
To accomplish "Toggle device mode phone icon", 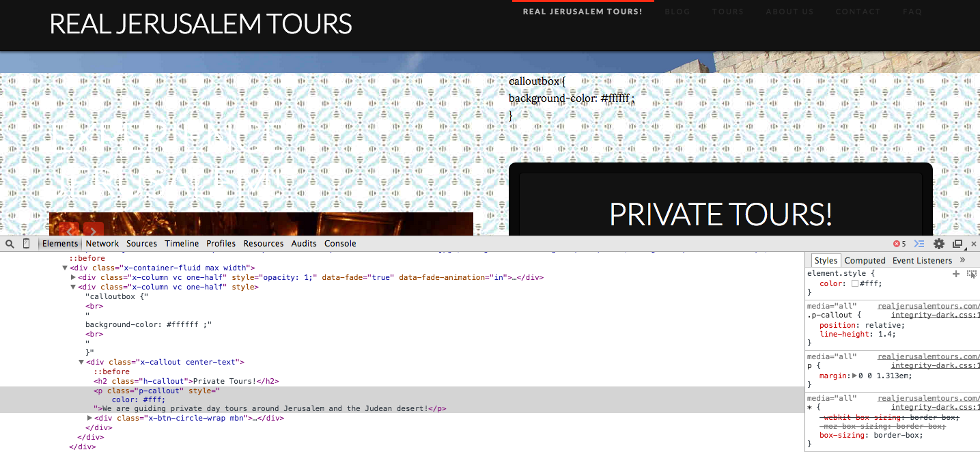I will point(27,244).
